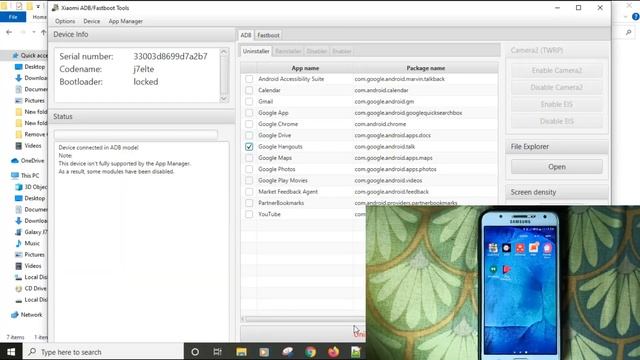Screen dimensions: 640x360
Task: Click the Open button in File Explorer panel
Action: pos(557,167)
